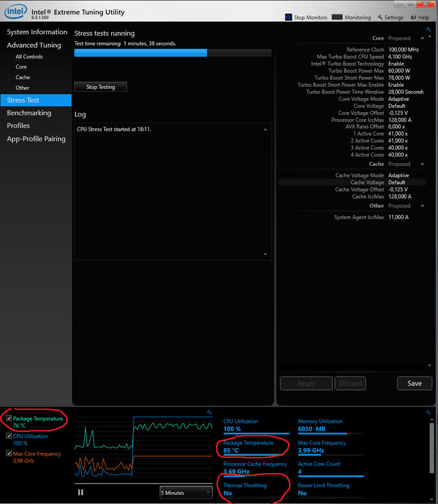This screenshot has width=438, height=504.
Task: Collapse the Core proposed settings section
Action: click(422, 38)
